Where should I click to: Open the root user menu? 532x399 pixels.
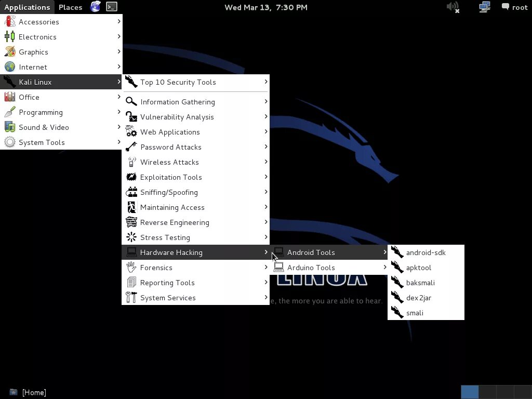pyautogui.click(x=515, y=7)
